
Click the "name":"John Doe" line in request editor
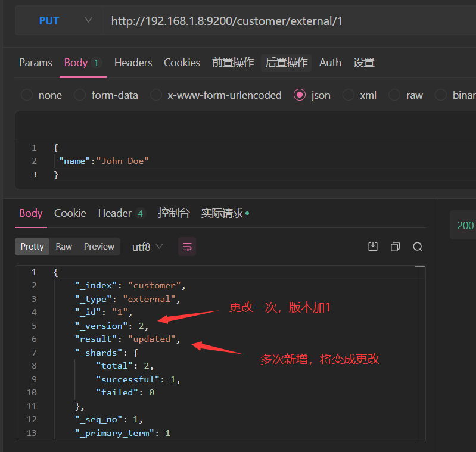[x=104, y=161]
